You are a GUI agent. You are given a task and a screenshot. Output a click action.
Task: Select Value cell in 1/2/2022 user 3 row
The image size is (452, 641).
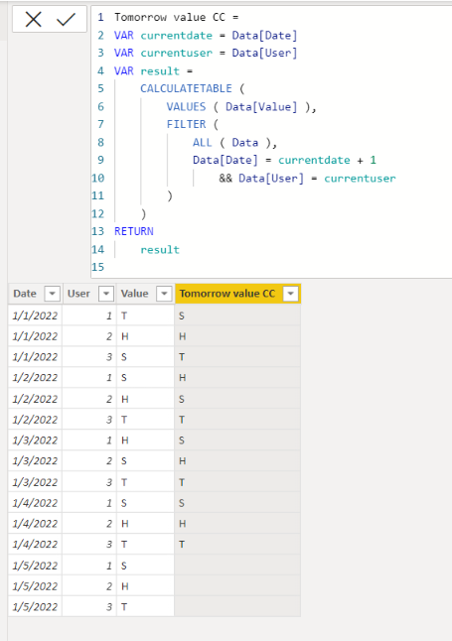tap(145, 420)
